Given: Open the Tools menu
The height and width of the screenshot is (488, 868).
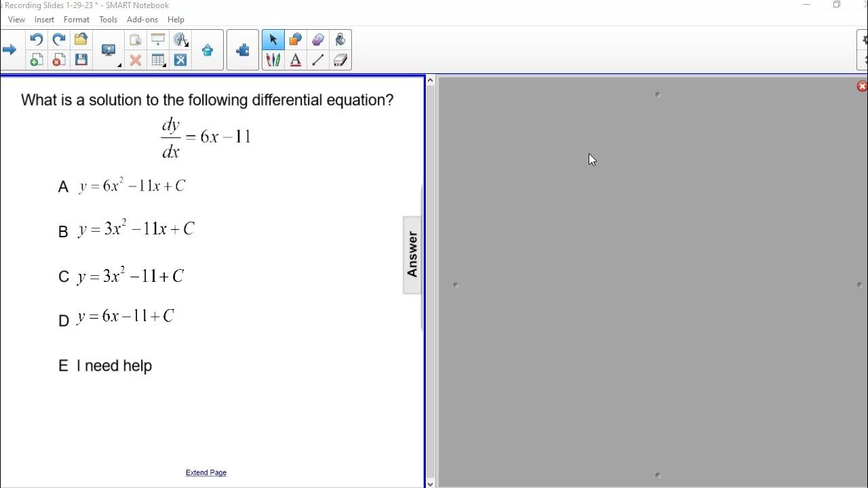Looking at the screenshot, I should coord(108,20).
